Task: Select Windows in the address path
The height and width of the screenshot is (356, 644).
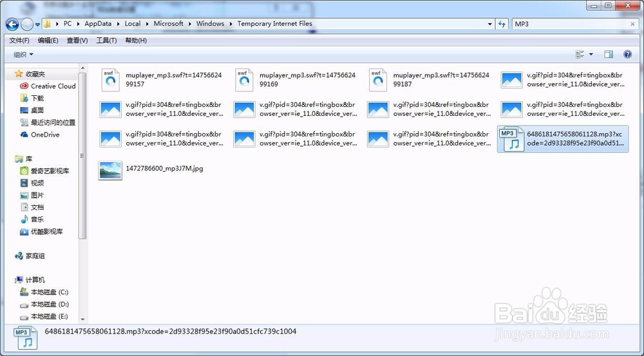Action: click(x=211, y=24)
